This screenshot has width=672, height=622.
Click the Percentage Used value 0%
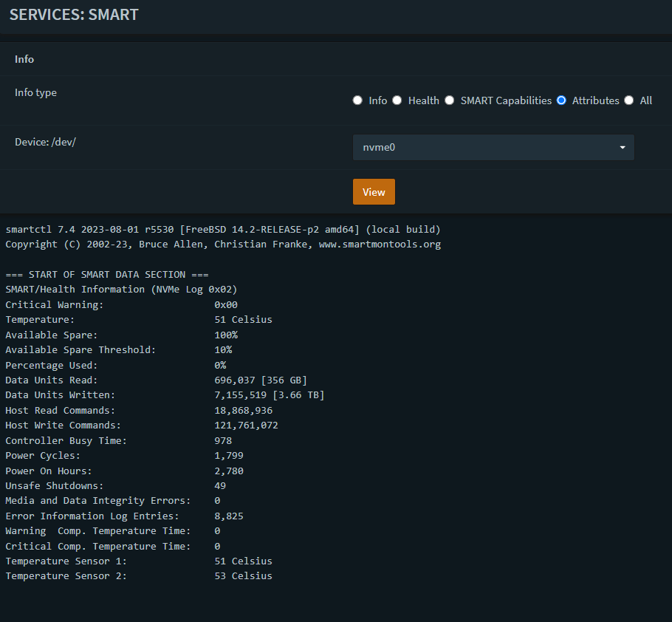[x=220, y=365]
